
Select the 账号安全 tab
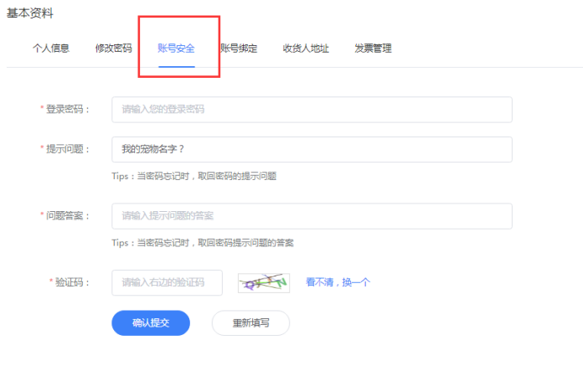point(176,49)
